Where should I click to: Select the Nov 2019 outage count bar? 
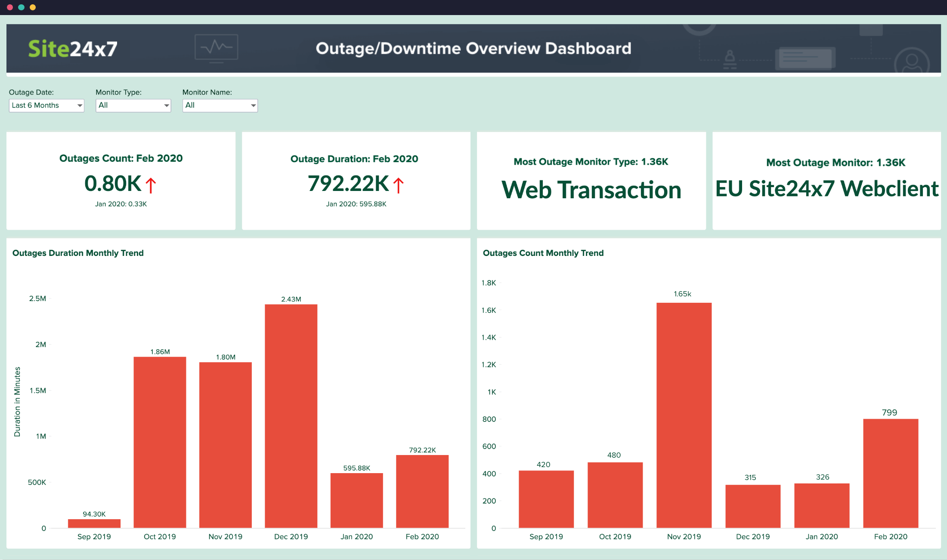tap(684, 415)
